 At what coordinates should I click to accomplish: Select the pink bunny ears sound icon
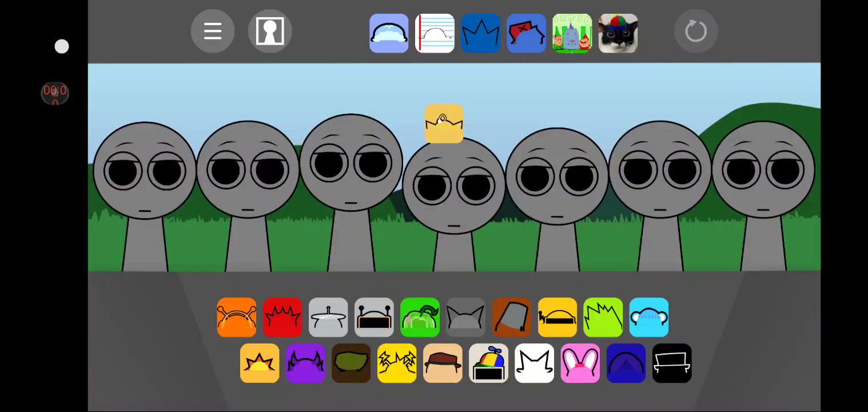pos(580,363)
